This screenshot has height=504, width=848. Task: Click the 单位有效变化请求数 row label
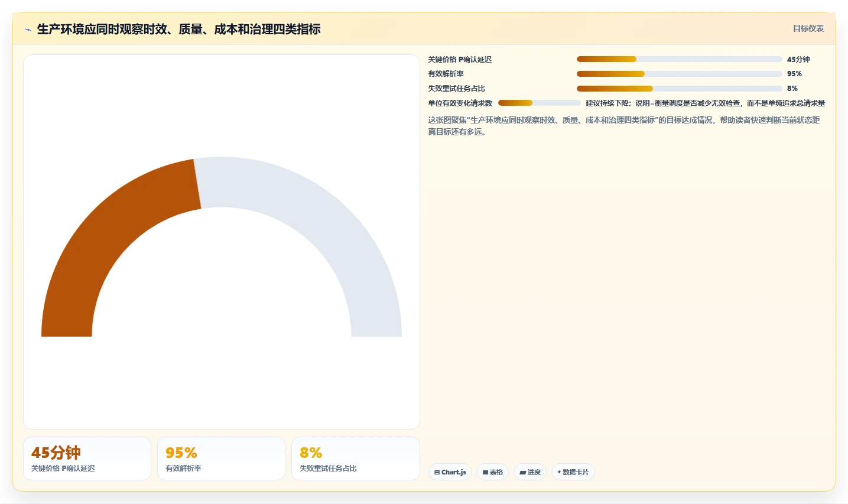tap(460, 103)
